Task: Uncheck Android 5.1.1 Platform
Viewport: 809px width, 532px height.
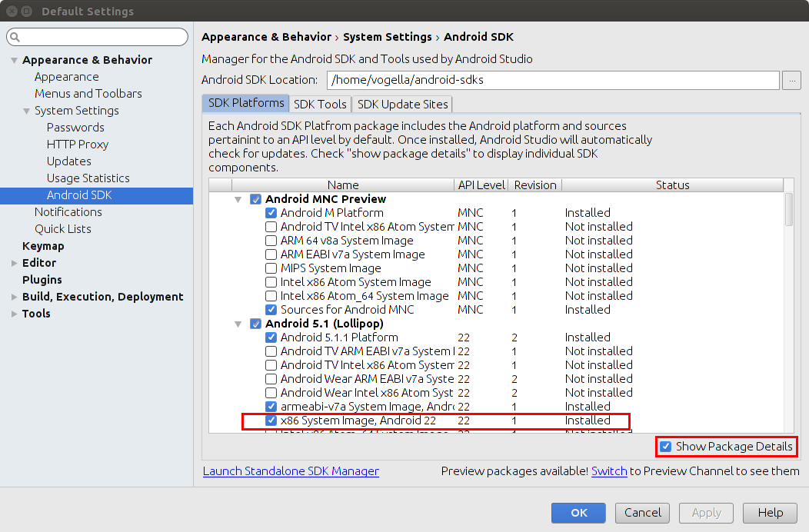Action: (271, 337)
